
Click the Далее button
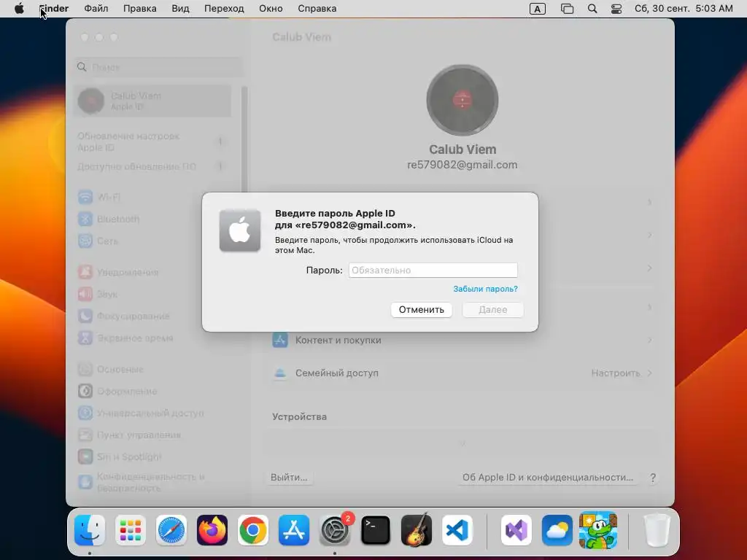492,309
